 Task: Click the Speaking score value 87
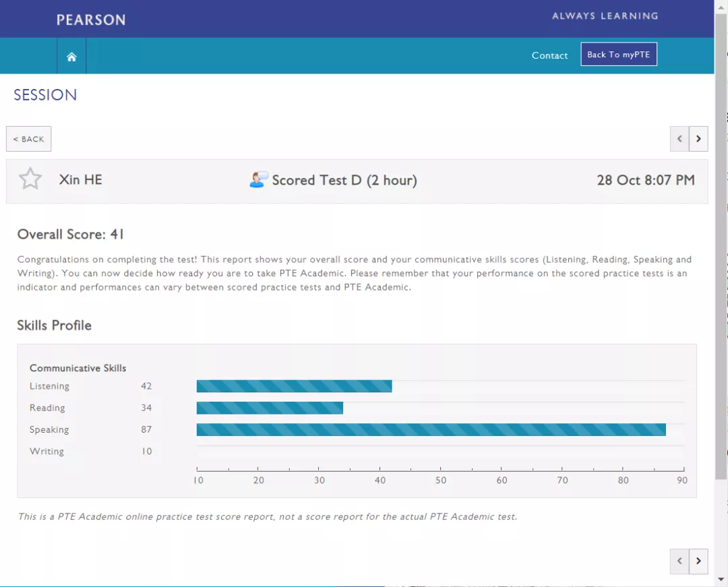pyautogui.click(x=146, y=430)
